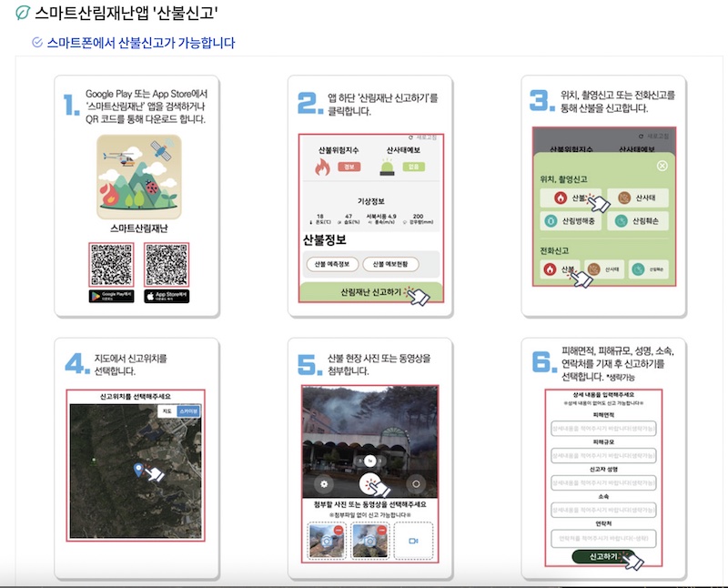Click the 신고자 성명 input field
Screen dimensions: 728x588
pos(603,483)
